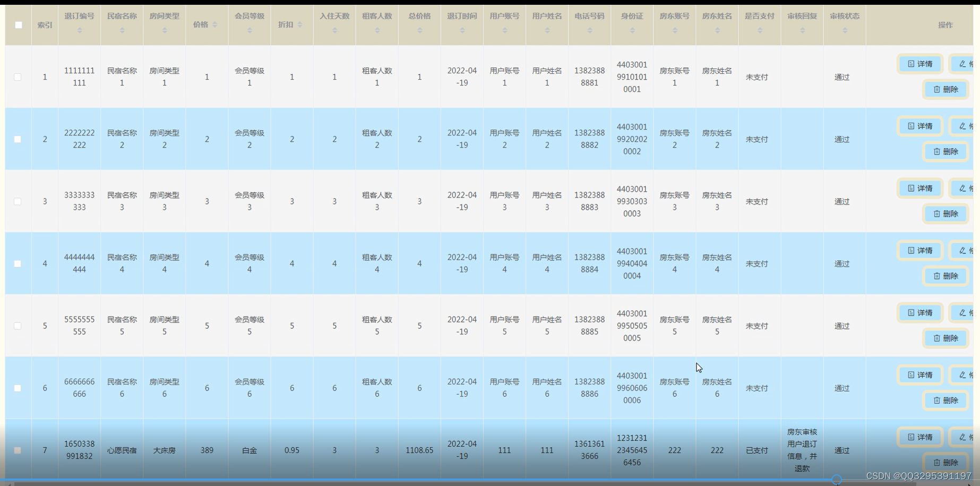The image size is (980, 486).
Task: Sort by 退订编号 using its sort arrows
Action: (80, 31)
